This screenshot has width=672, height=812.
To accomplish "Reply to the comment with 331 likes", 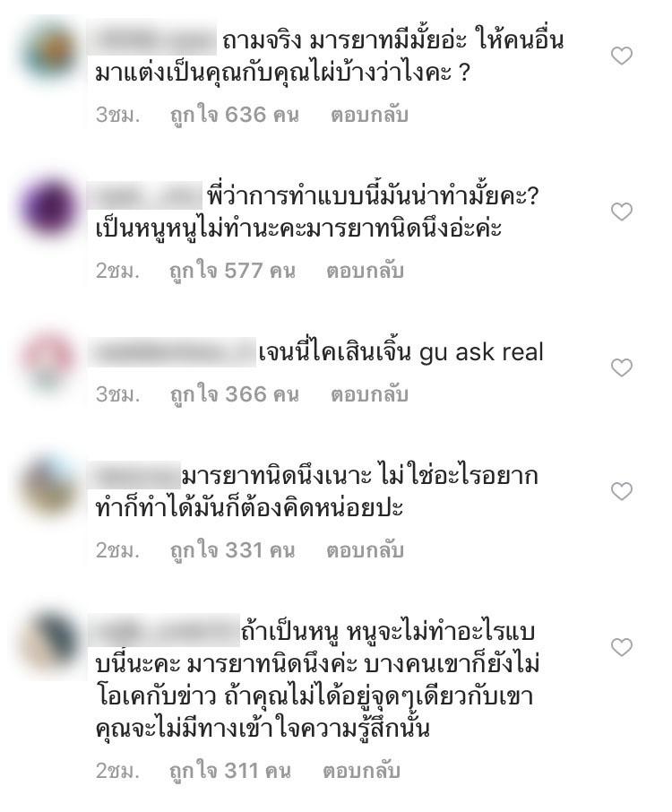I will [x=365, y=550].
